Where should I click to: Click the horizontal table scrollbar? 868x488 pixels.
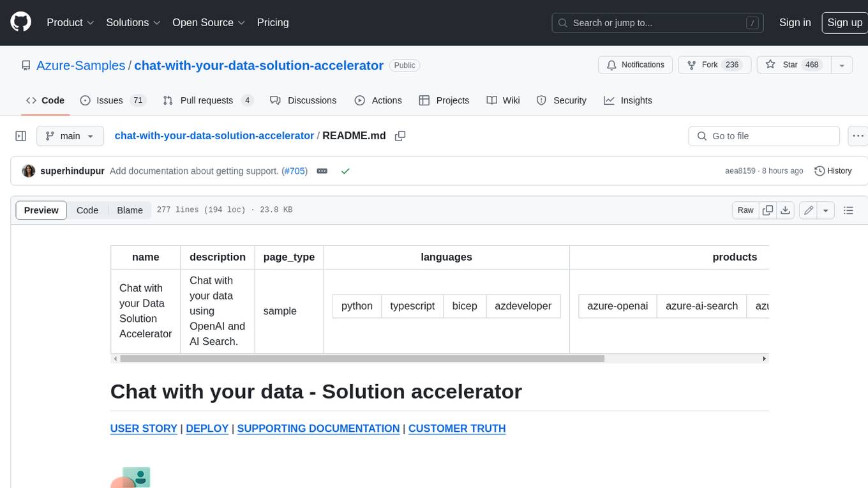coord(362,359)
